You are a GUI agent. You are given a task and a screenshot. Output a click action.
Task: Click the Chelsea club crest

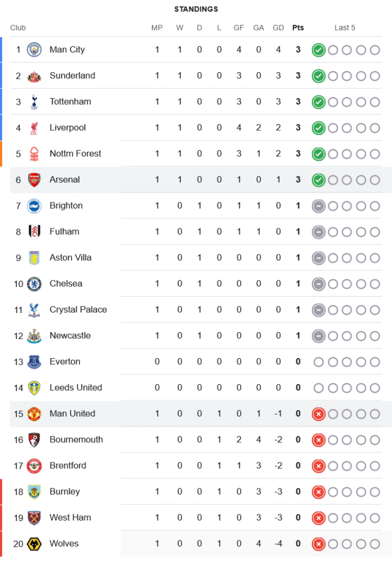pos(34,284)
